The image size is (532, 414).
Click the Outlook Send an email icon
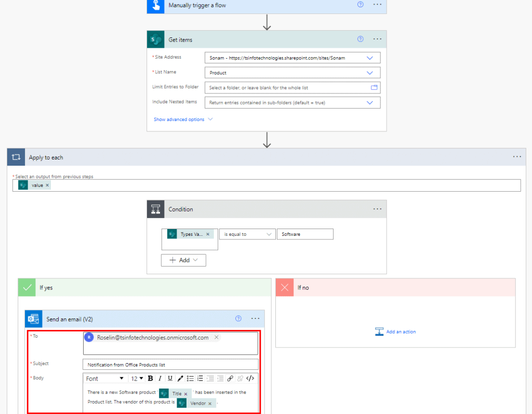point(34,319)
